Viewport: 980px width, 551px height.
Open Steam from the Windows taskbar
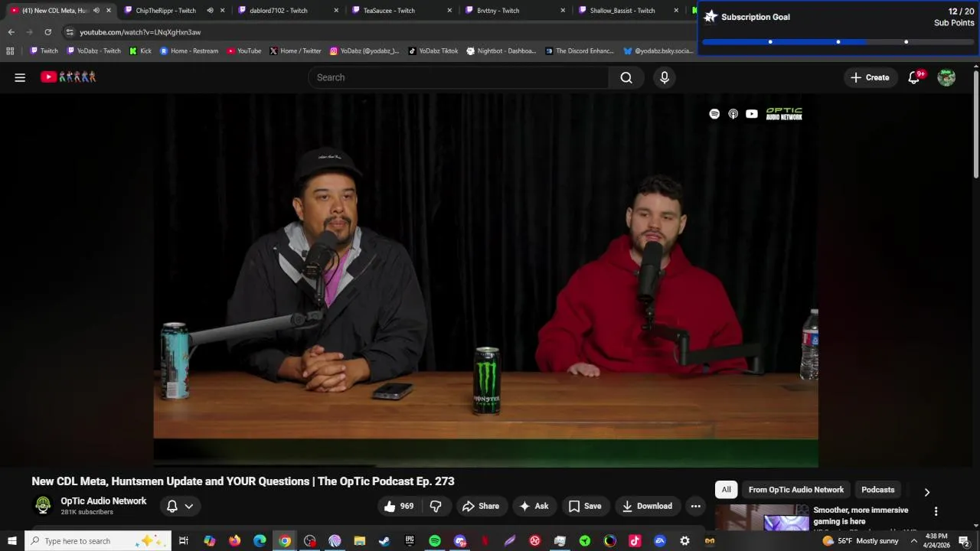click(384, 541)
